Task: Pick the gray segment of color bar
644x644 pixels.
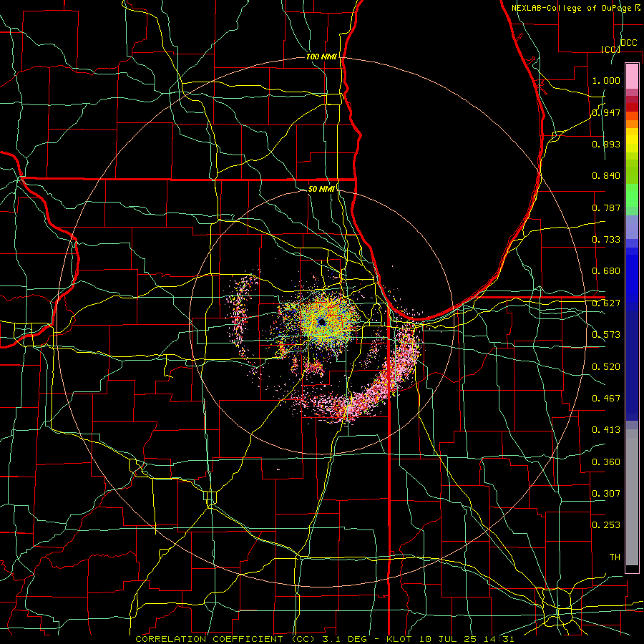Action: [632, 497]
